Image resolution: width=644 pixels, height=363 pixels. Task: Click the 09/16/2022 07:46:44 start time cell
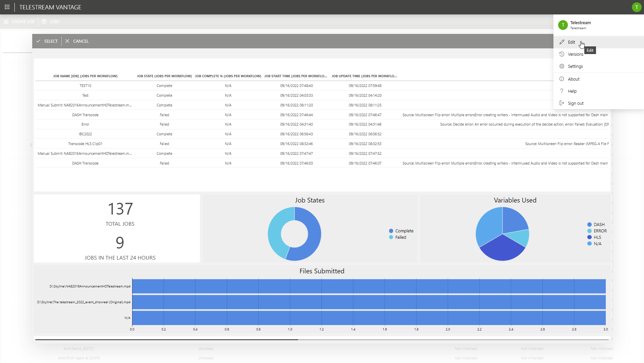297,115
